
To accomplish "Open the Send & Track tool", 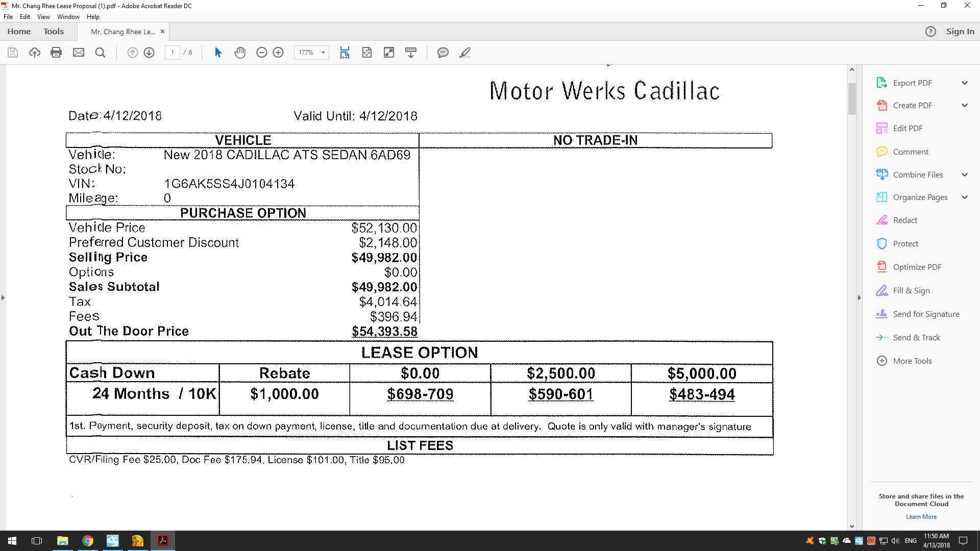I will [916, 337].
